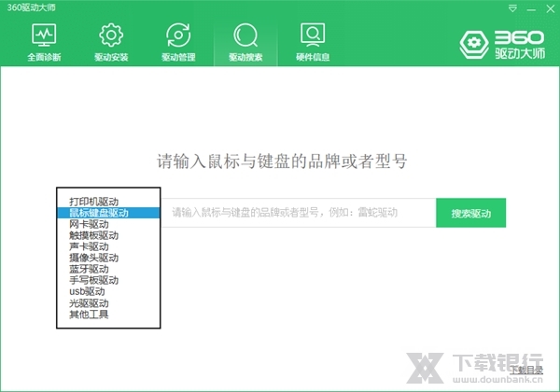560x392 pixels.
Task: Choose 其他工具 from the list
Action: tap(108, 315)
